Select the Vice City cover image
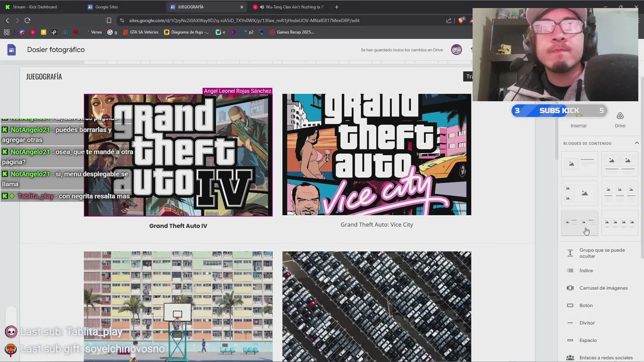The height and width of the screenshot is (362, 644). point(377,154)
